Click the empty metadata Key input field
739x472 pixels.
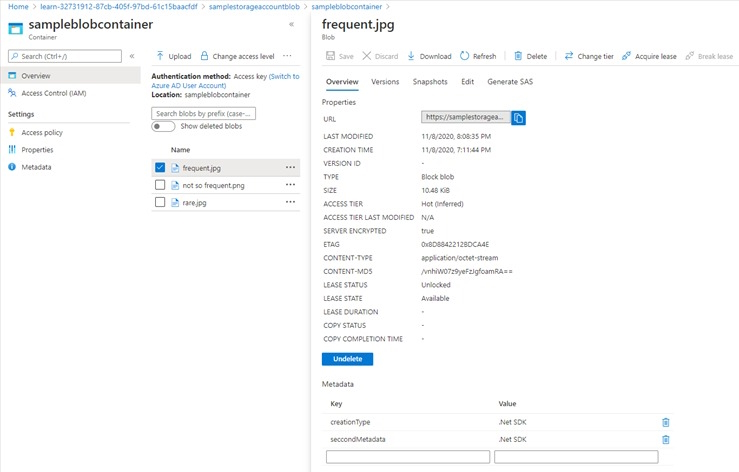pyautogui.click(x=408, y=456)
